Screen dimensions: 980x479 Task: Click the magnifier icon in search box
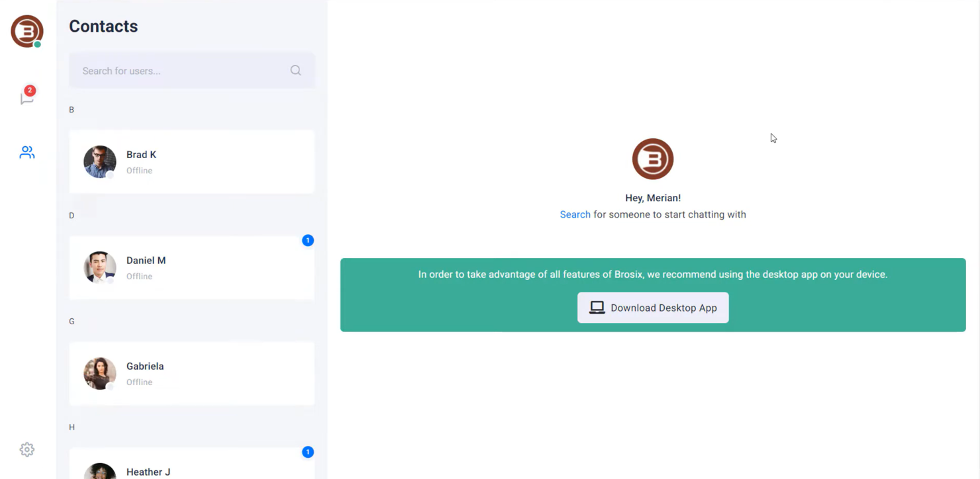coord(296,71)
